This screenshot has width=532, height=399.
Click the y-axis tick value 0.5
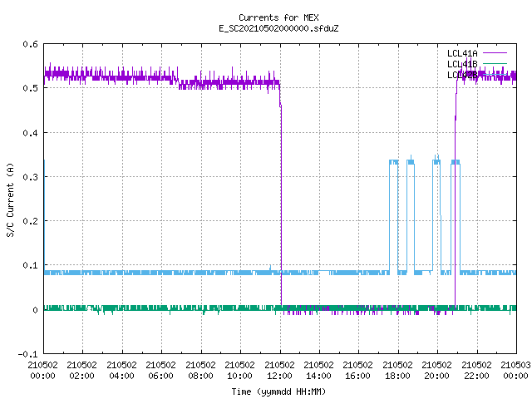tap(30, 88)
